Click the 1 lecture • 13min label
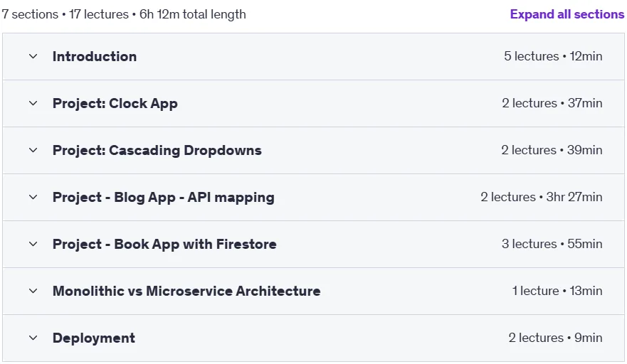627x364 pixels. pos(557,291)
